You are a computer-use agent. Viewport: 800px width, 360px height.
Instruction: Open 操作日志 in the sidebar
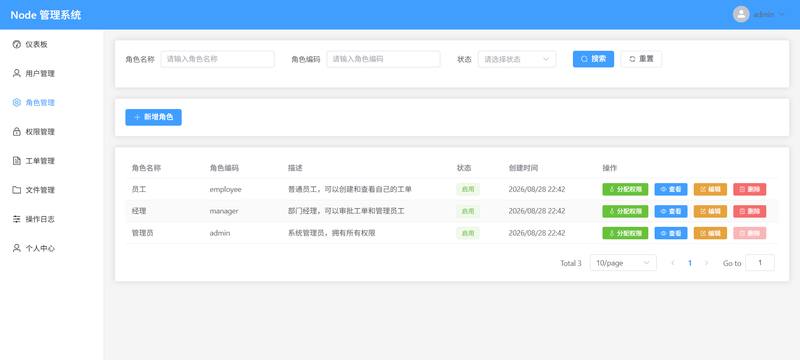(x=52, y=219)
